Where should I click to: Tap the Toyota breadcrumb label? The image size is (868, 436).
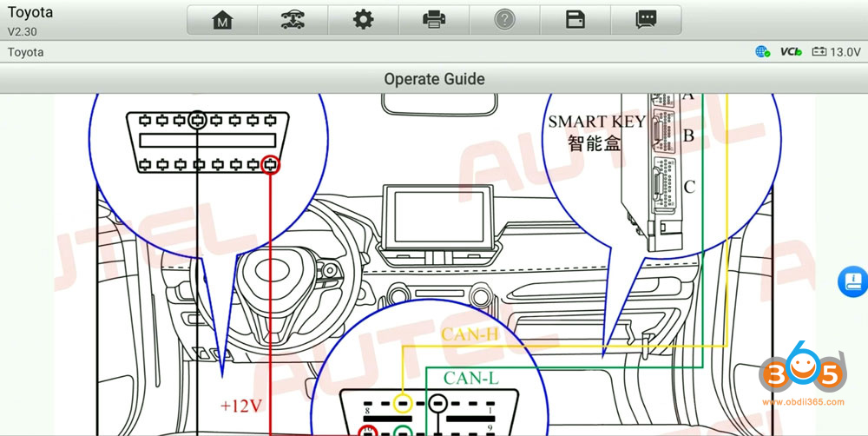(25, 52)
